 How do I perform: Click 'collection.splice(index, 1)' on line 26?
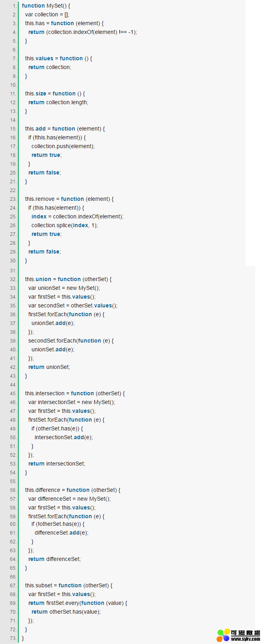pos(65,225)
